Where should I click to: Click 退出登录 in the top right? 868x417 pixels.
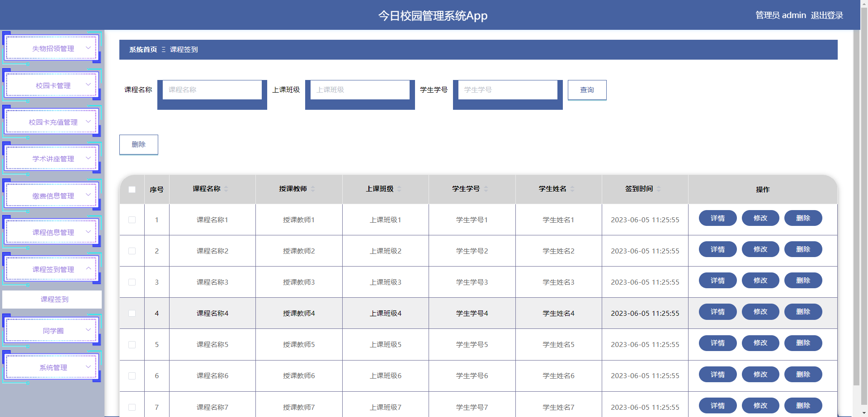827,15
